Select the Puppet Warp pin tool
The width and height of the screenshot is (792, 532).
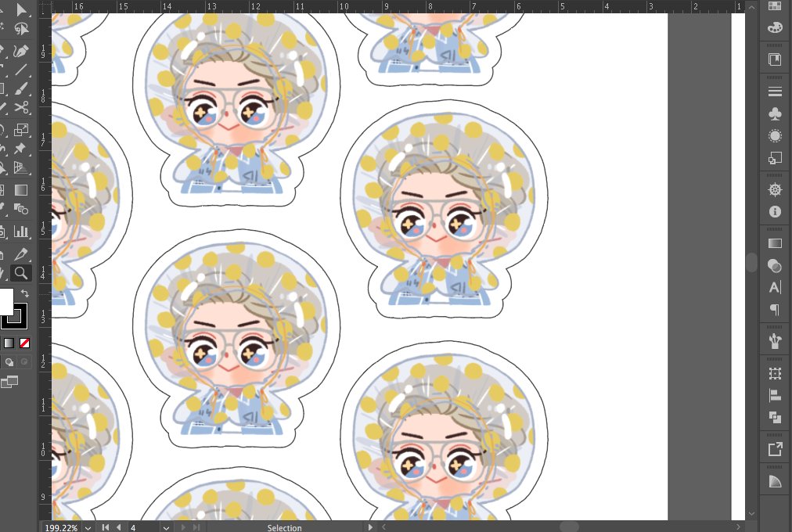(x=21, y=149)
